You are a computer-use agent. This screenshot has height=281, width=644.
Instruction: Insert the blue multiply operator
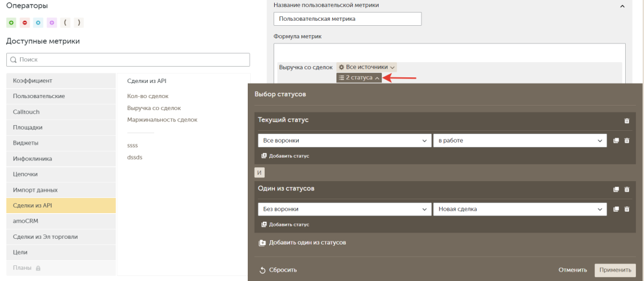[38, 23]
